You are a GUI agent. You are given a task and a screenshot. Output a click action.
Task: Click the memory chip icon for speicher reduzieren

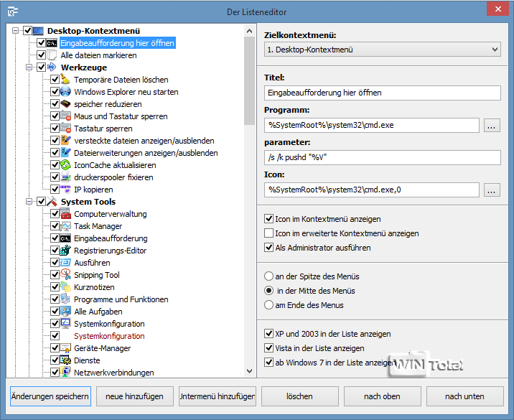tap(65, 104)
